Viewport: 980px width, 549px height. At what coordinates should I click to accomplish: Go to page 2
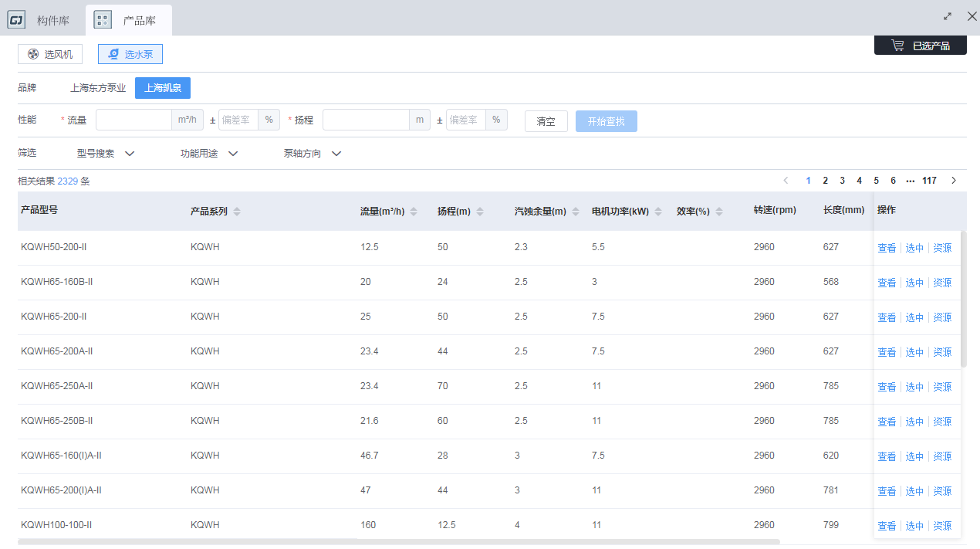click(826, 181)
